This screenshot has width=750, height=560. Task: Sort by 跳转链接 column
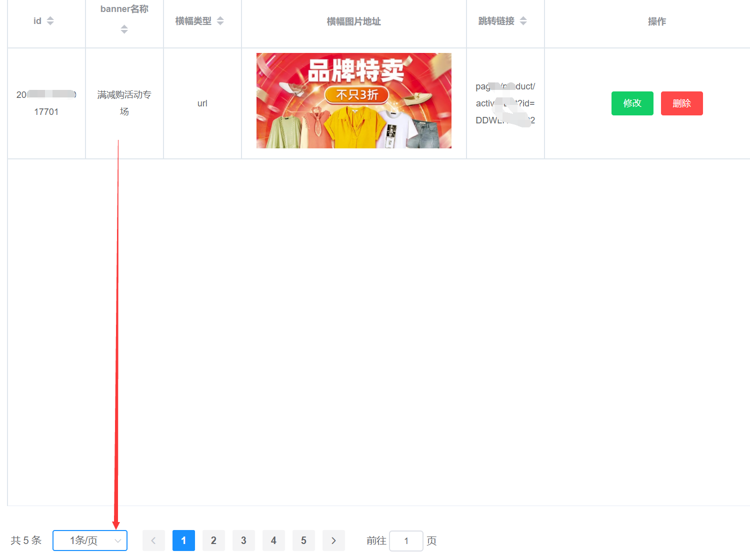(523, 21)
